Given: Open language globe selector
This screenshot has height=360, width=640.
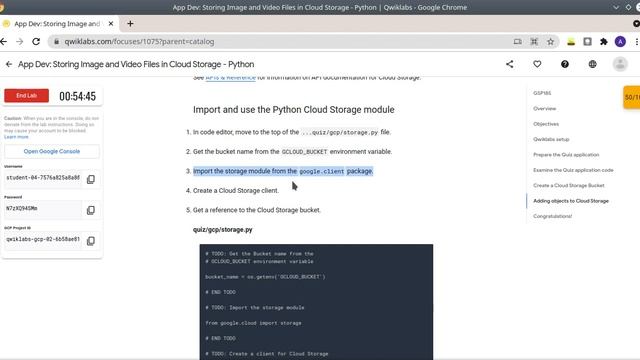Looking at the screenshot, I should [592, 64].
